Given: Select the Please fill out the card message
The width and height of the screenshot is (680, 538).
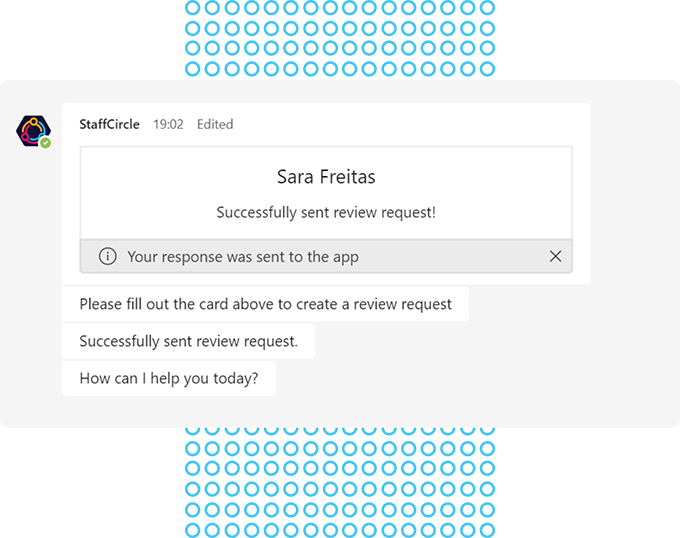Looking at the screenshot, I should click(x=265, y=304).
